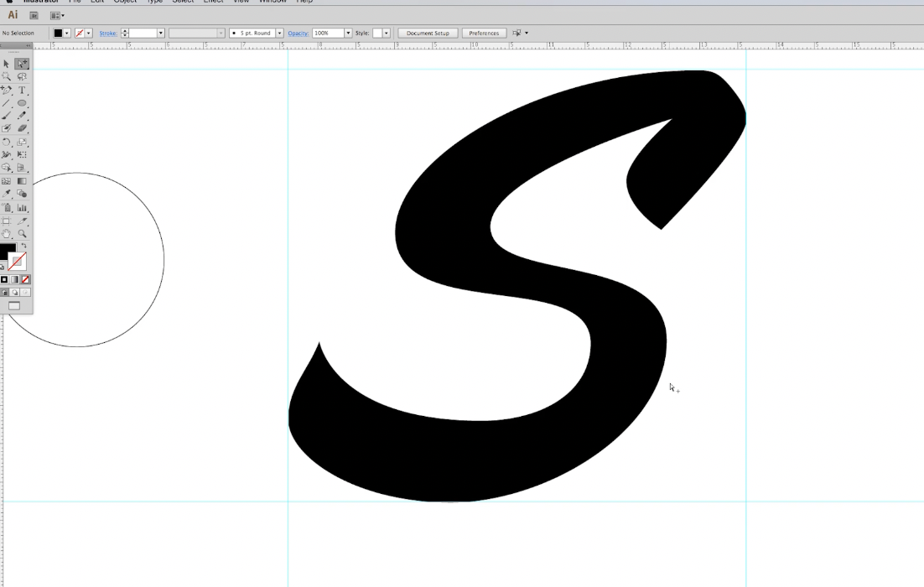Select the Paintbrush tool
Image resolution: width=924 pixels, height=587 pixels.
(7, 116)
